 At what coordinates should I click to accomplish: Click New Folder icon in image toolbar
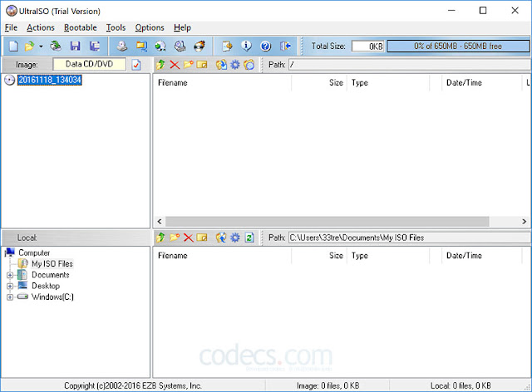pos(189,65)
